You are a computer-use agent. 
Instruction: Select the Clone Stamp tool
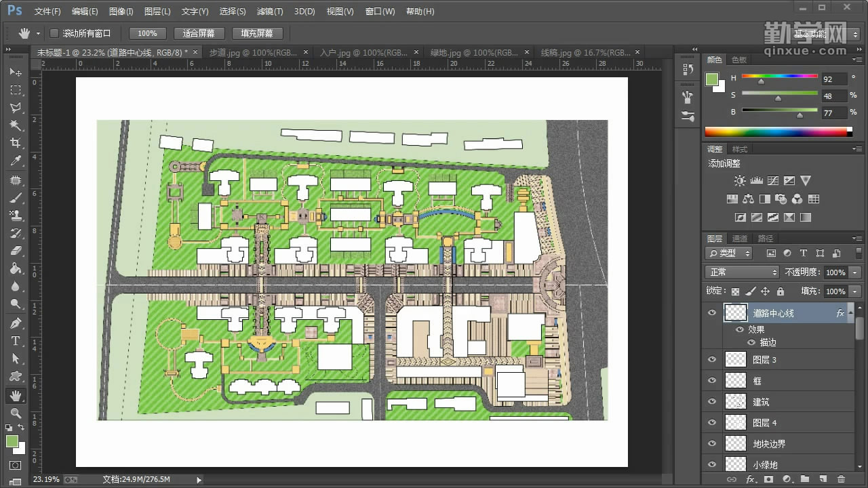[15, 216]
